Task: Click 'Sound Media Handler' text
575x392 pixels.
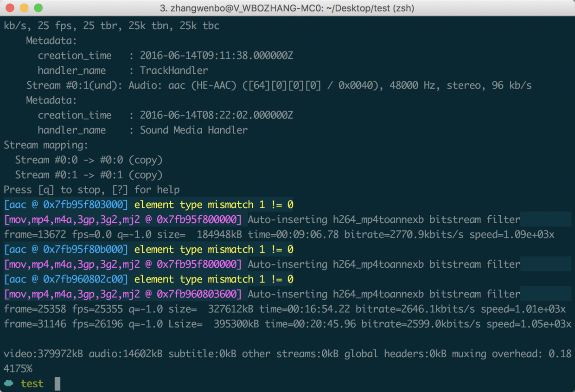Action: (194, 130)
